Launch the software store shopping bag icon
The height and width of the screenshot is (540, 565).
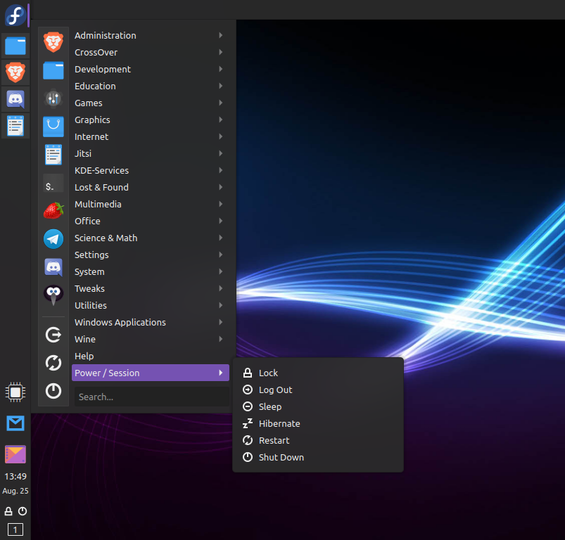53,126
